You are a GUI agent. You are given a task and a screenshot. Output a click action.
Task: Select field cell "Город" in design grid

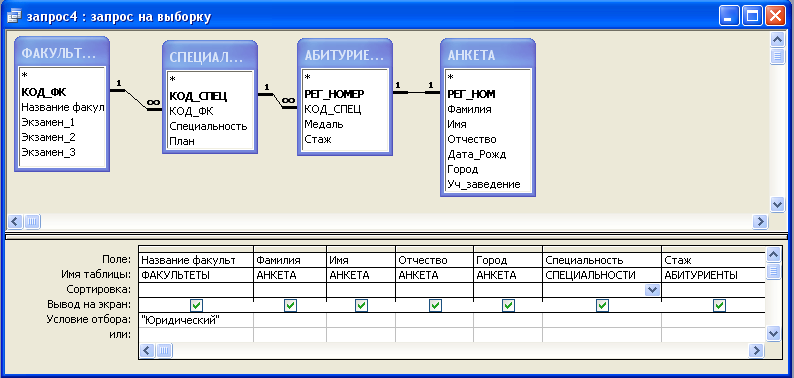point(508,260)
